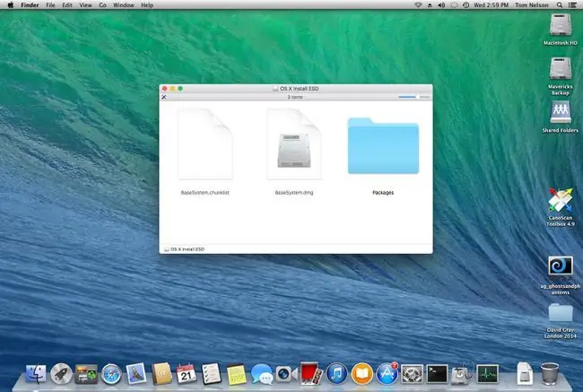The height and width of the screenshot is (392, 583).
Task: Open Contacts from the Dock
Action: tap(161, 373)
